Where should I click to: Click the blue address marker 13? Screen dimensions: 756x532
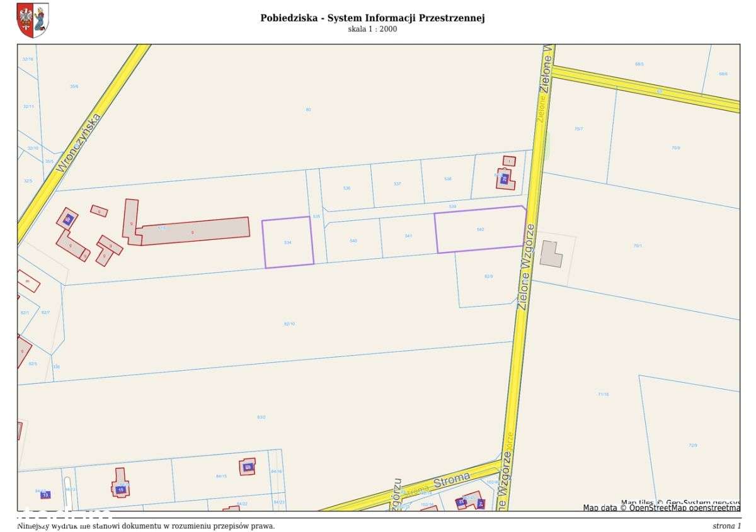pos(45,495)
